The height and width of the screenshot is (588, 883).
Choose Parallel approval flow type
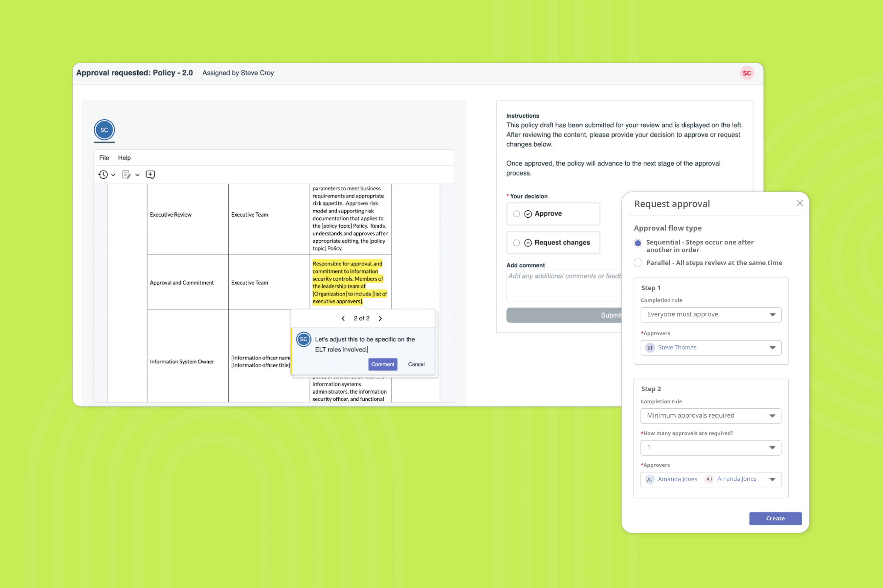tap(638, 263)
